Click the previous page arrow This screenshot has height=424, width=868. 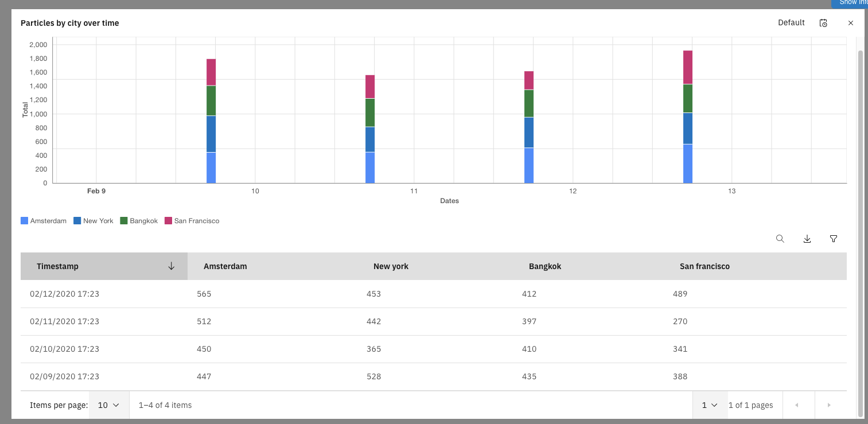pyautogui.click(x=798, y=405)
